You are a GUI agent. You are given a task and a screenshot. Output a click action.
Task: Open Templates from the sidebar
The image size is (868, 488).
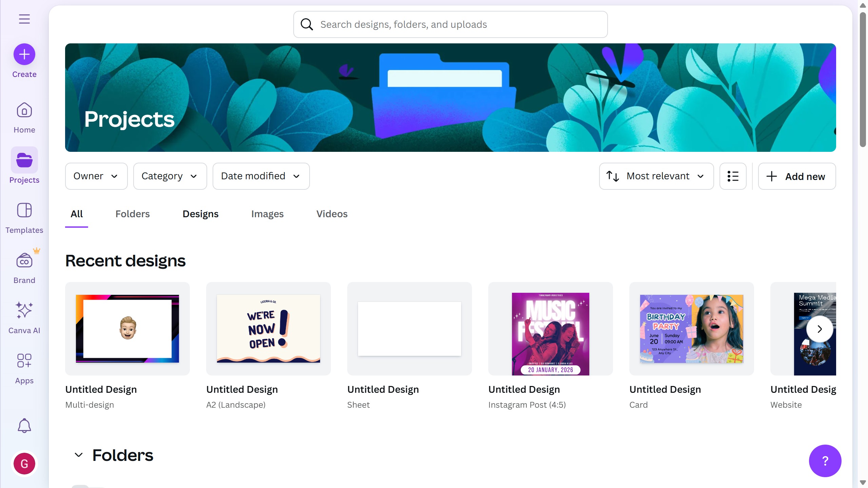tap(24, 218)
